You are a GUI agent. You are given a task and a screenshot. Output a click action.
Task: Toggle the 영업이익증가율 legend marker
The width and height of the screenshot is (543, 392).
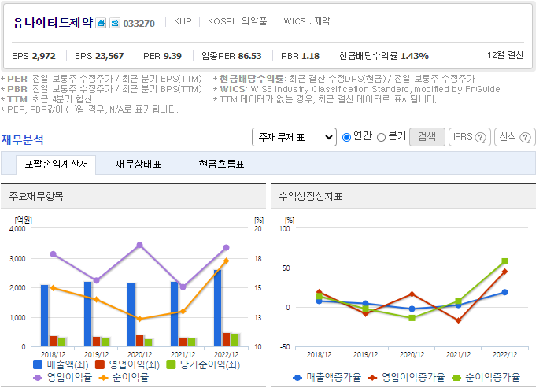(x=372, y=378)
